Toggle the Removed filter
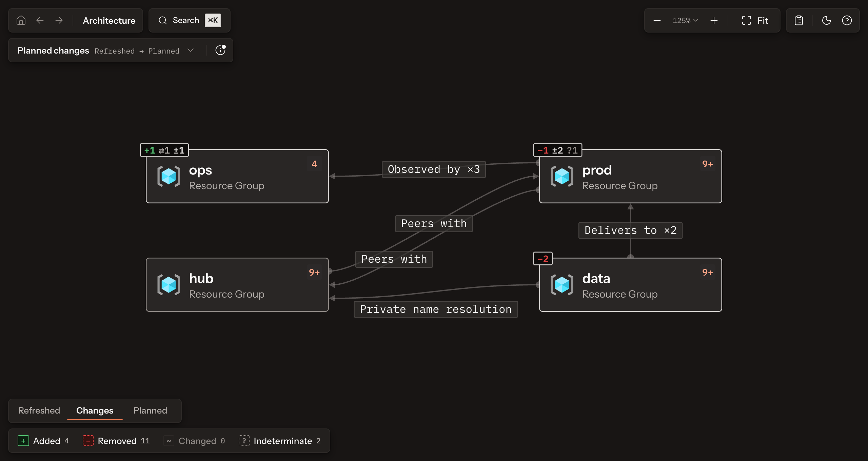 tap(116, 441)
